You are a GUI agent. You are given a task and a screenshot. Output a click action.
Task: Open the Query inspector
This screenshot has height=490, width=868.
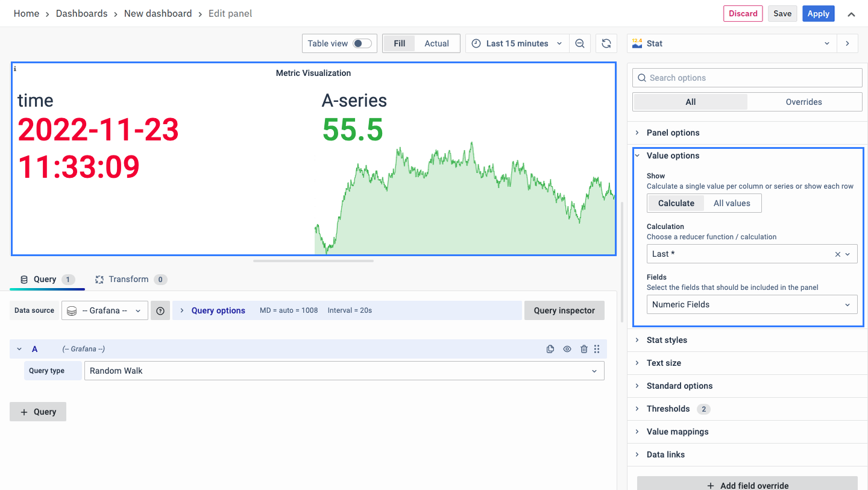pos(564,310)
